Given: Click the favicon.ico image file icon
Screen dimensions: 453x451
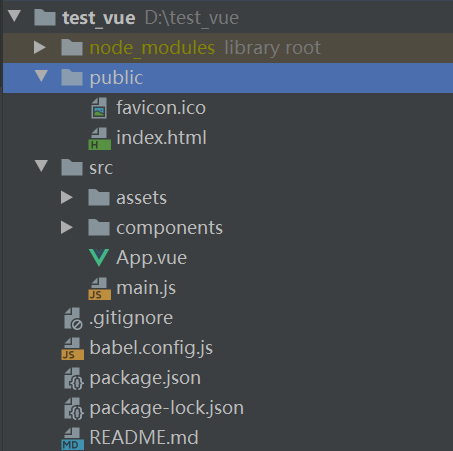Looking at the screenshot, I should point(99,108).
